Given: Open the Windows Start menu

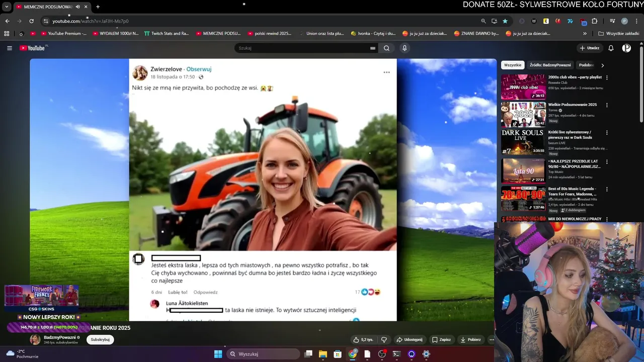Looking at the screenshot, I should coord(218,354).
